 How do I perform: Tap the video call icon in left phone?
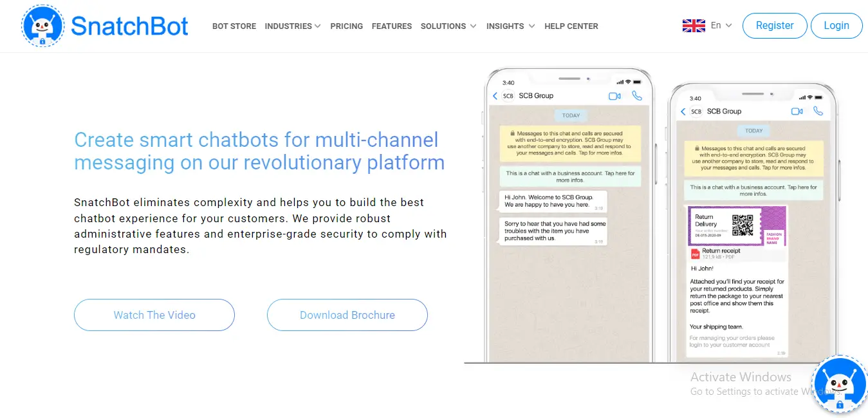click(614, 96)
